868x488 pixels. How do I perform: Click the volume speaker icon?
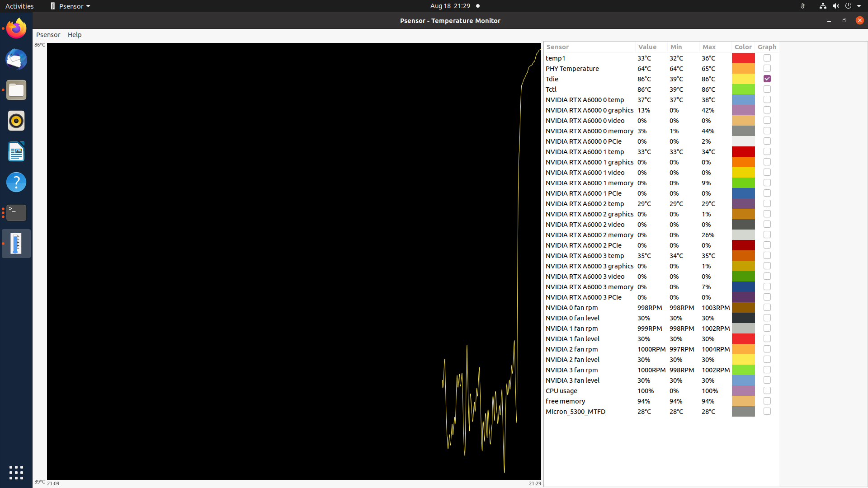click(835, 6)
